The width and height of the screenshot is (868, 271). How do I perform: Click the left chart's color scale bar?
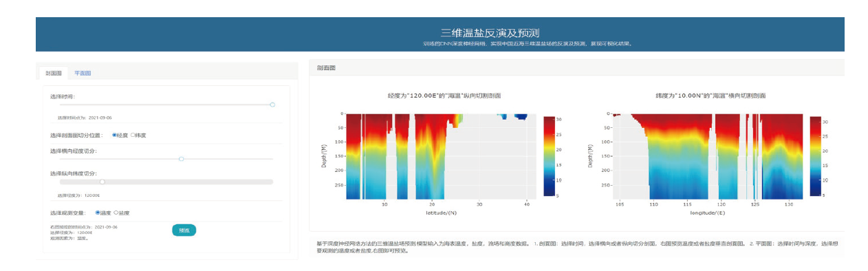(547, 156)
